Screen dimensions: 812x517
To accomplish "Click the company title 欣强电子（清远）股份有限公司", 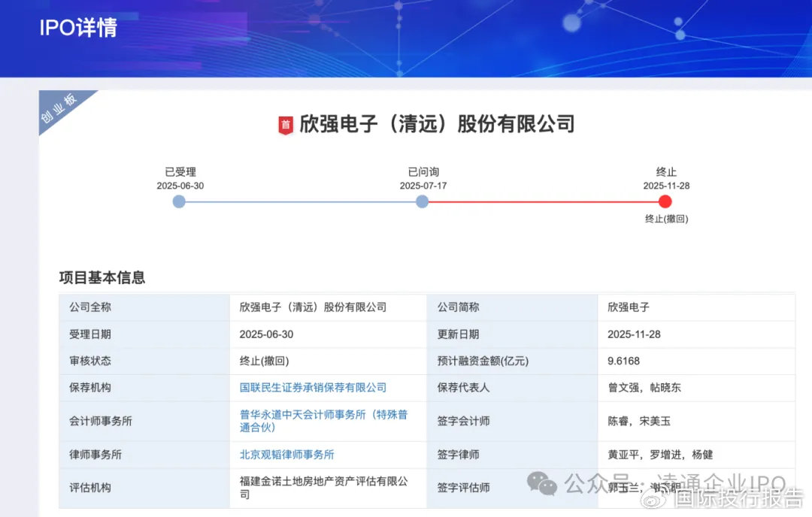I will click(437, 124).
